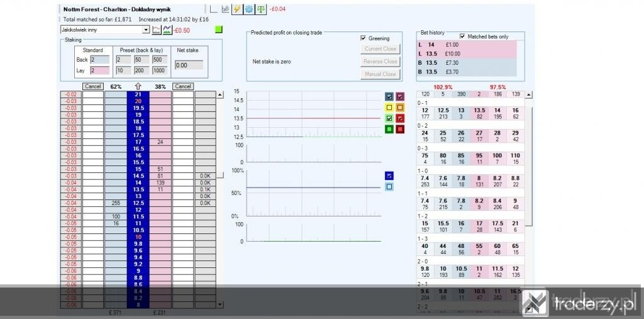Click the 1 - 3 score row label
The height and width of the screenshot is (319, 644).
point(422,238)
